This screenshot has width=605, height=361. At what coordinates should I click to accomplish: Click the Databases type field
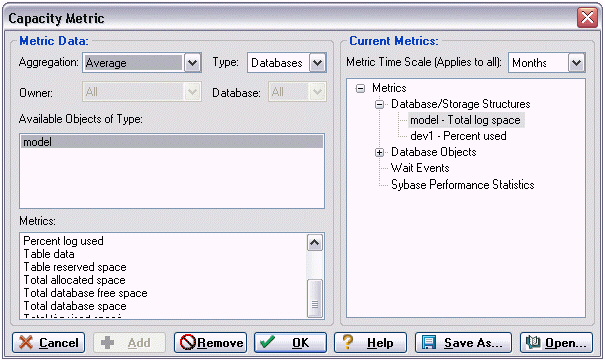(278, 62)
